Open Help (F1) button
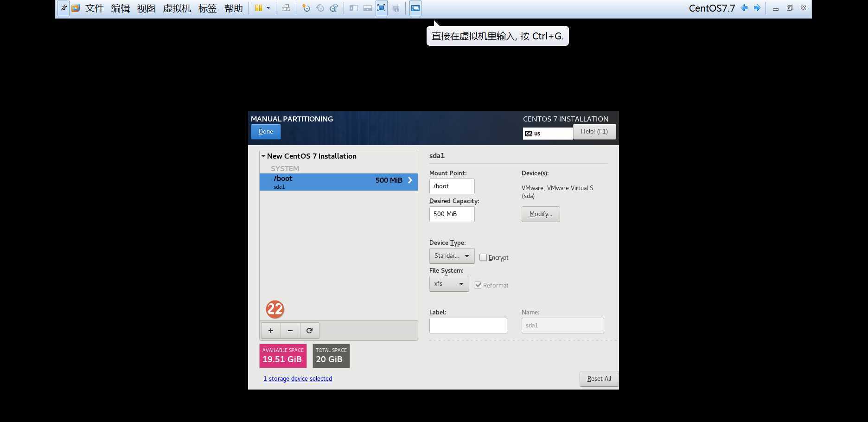The image size is (868, 422). (594, 132)
